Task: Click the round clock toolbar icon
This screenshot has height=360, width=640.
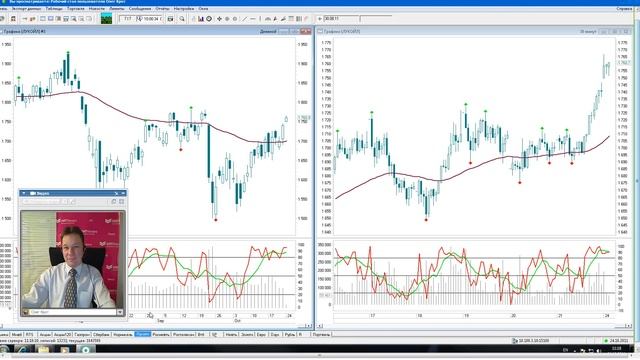Action: (x=209, y=19)
